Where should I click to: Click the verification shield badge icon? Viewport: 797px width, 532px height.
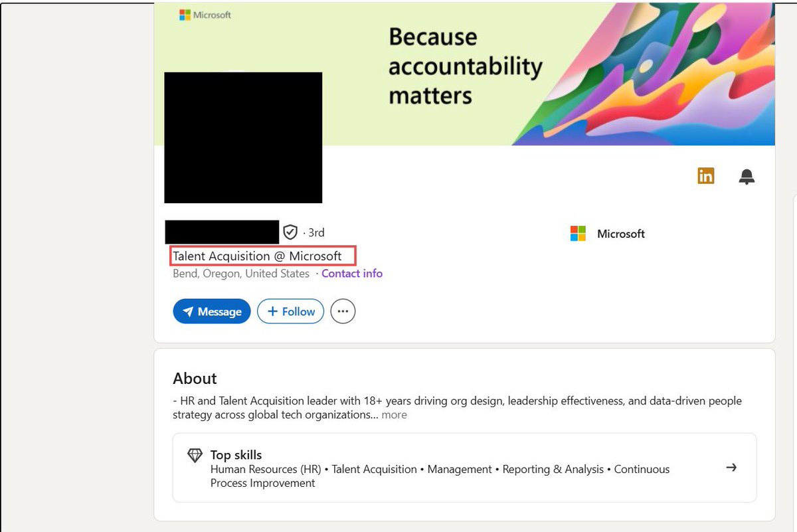(x=290, y=232)
